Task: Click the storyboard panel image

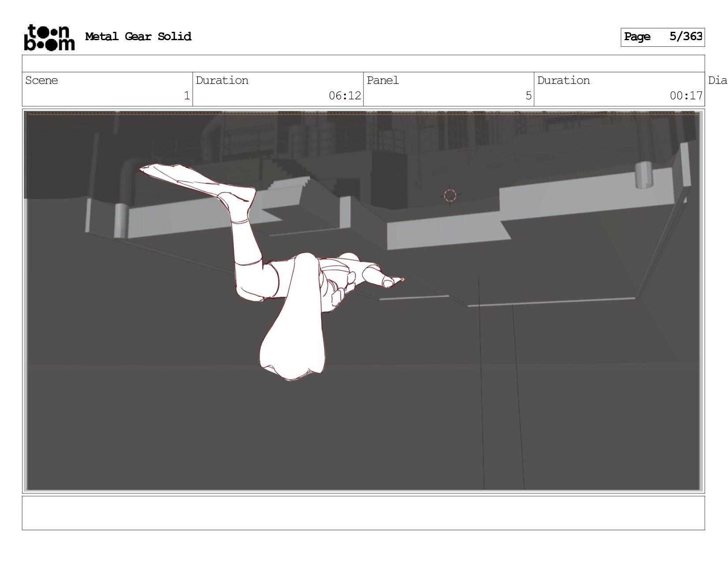Action: pos(363,301)
